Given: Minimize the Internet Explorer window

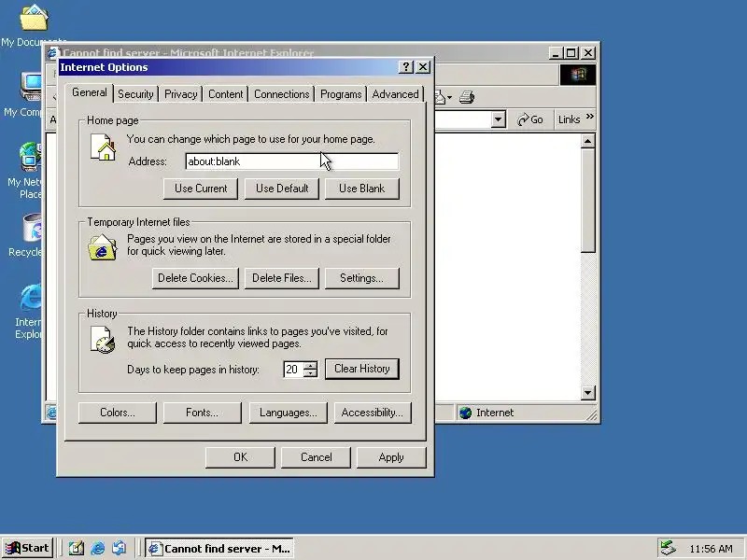Looking at the screenshot, I should pyautogui.click(x=556, y=53).
